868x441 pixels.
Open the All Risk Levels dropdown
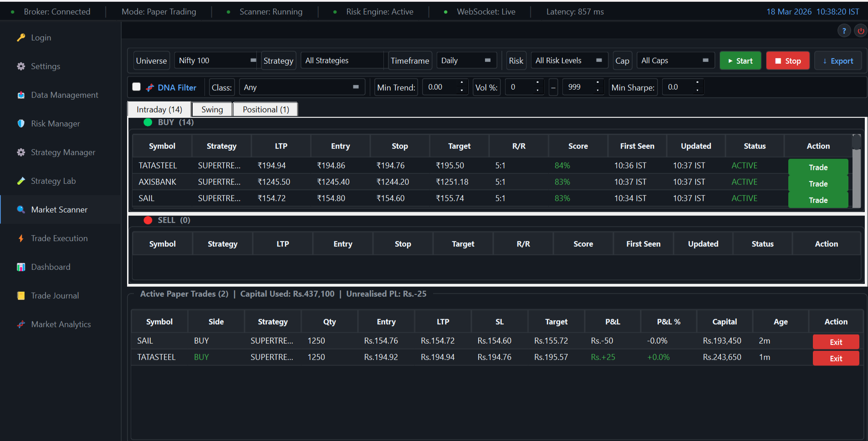[569, 60]
